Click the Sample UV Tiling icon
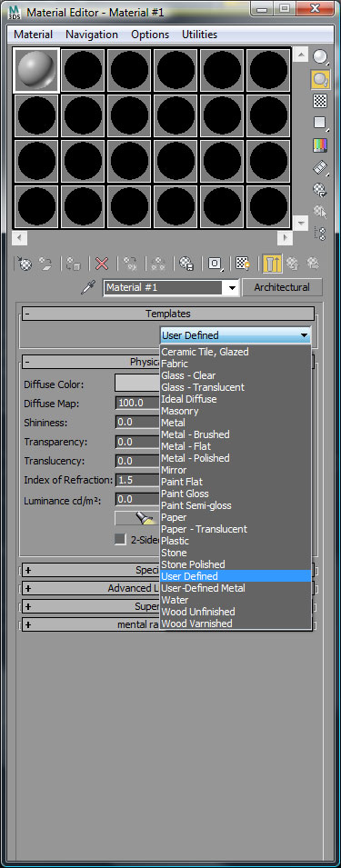341x868 pixels. pos(320,123)
